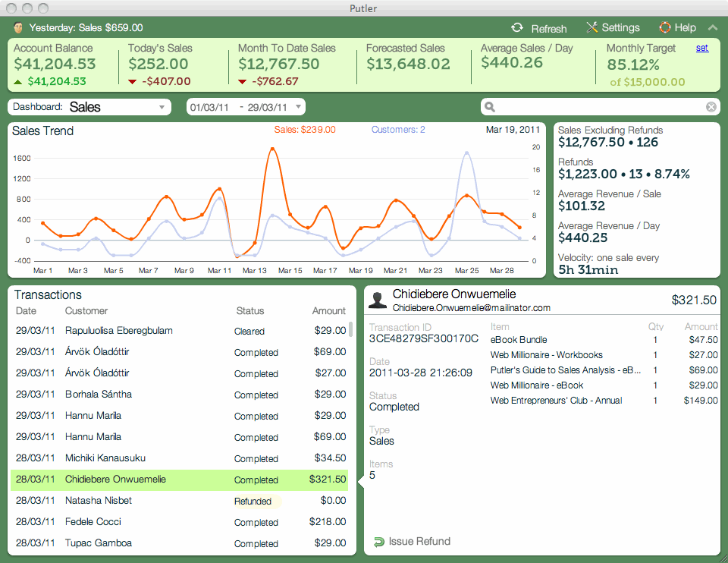Viewport: 728px width, 563px height.
Task: Click inside the search input field
Action: (x=601, y=107)
